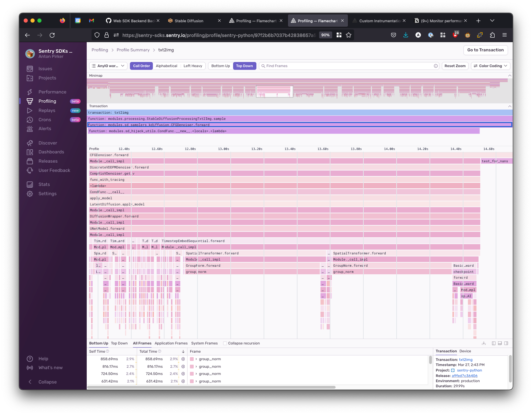532x415 pixels.
Task: Click the Self Time help icon
Action: pos(108,352)
